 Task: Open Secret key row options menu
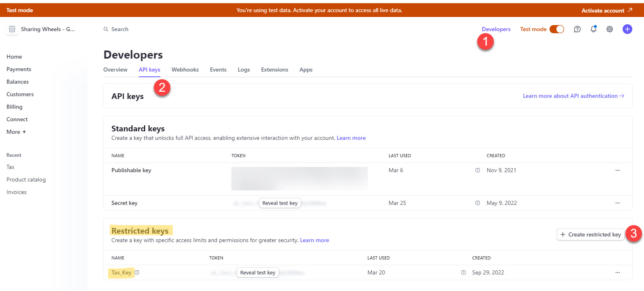pos(617,203)
